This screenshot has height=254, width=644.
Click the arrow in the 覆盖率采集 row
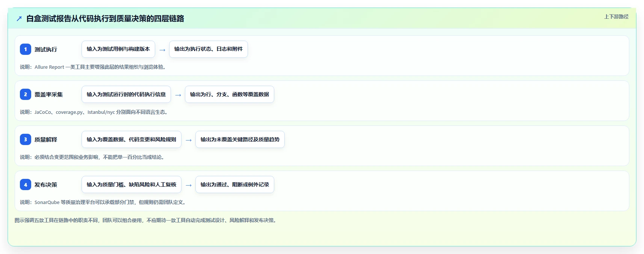[178, 95]
